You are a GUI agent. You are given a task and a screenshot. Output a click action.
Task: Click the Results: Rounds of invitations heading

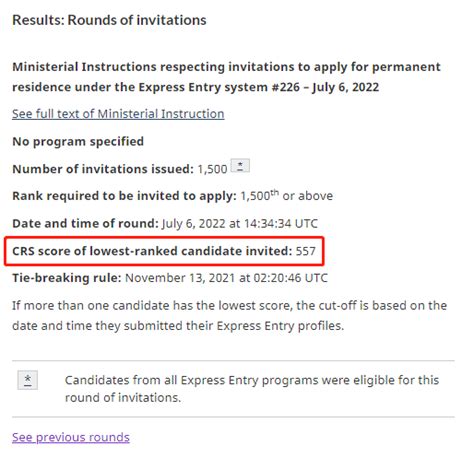[x=109, y=20]
